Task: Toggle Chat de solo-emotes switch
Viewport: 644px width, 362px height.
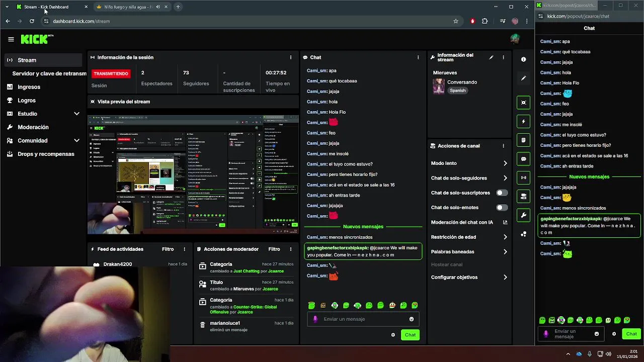Action: coord(502,207)
